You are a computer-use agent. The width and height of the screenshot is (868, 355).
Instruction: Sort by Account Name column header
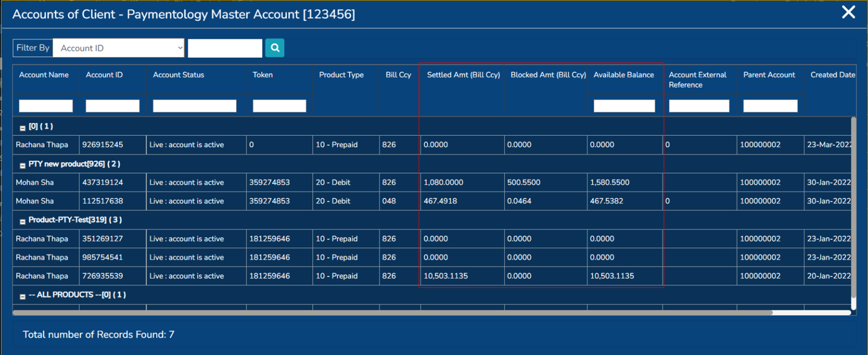click(x=44, y=75)
